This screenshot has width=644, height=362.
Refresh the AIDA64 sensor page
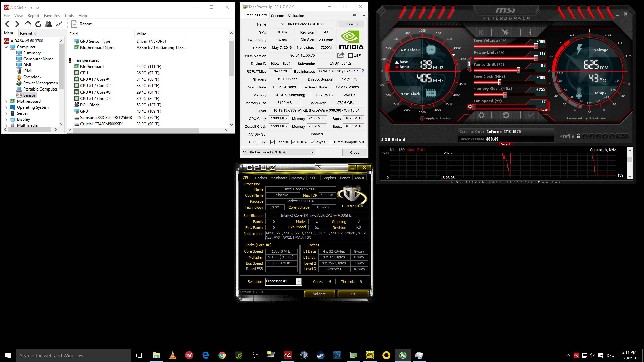[x=38, y=24]
